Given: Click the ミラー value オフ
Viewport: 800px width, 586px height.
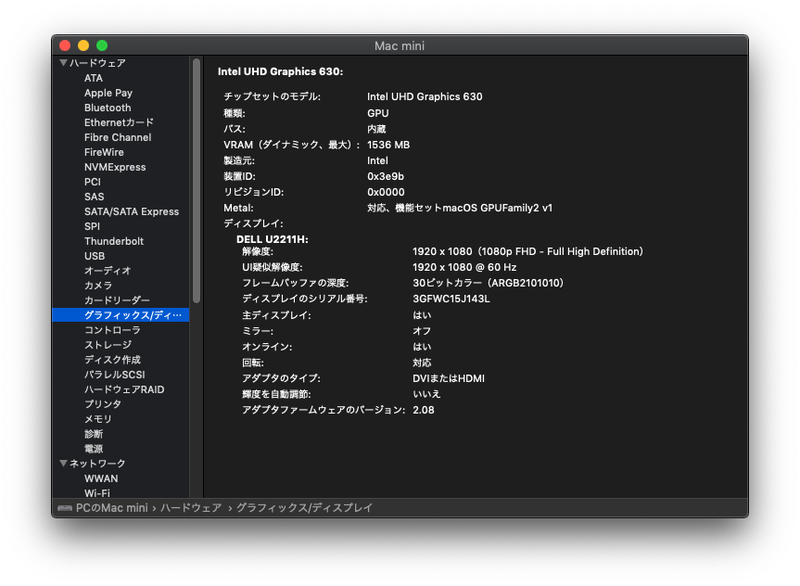Looking at the screenshot, I should [x=422, y=331].
